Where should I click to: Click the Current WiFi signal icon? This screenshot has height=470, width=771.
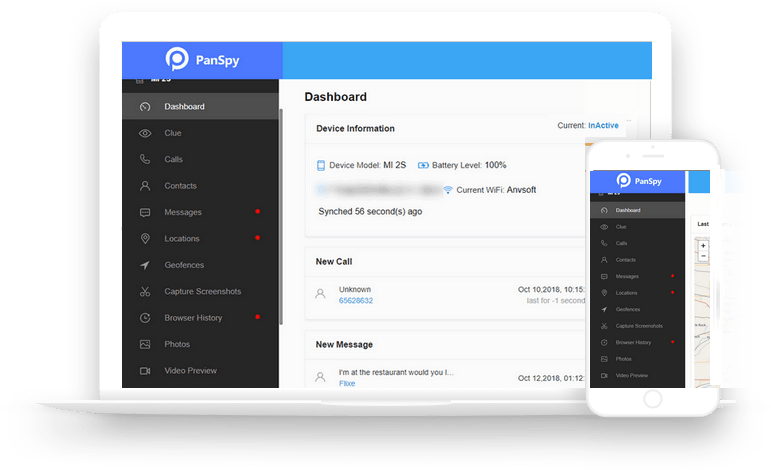pyautogui.click(x=448, y=190)
